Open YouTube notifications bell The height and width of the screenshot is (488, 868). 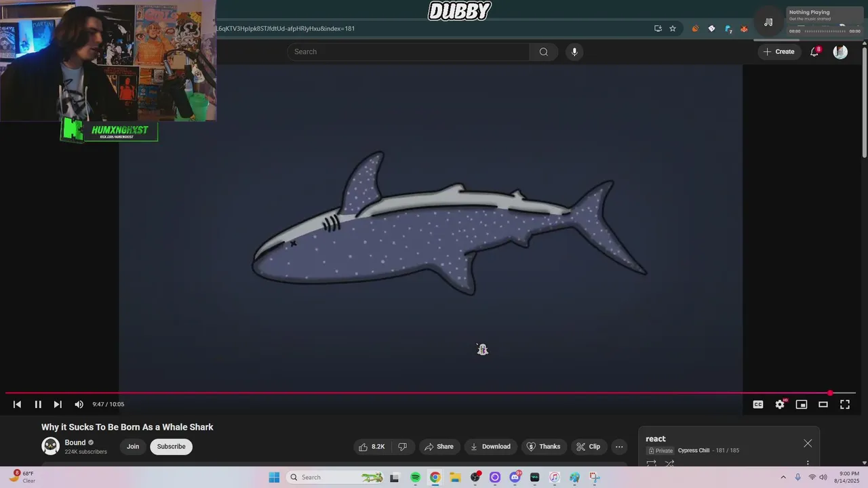pos(815,52)
